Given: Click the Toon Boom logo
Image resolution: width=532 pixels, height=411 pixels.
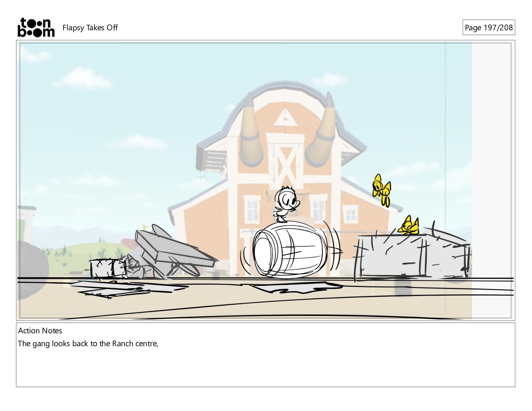Looking at the screenshot, I should point(36,27).
